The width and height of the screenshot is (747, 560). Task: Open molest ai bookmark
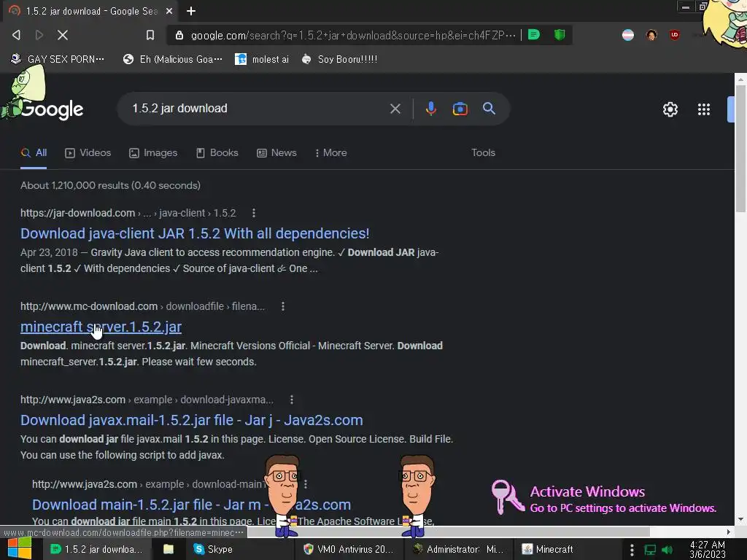point(262,59)
